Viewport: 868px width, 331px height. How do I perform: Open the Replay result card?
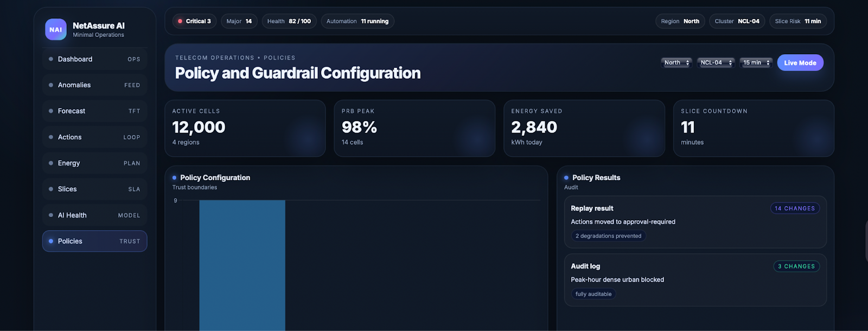695,222
